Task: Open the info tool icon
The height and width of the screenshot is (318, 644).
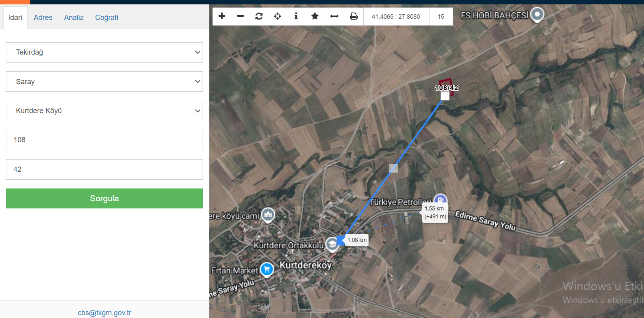Action: (296, 16)
